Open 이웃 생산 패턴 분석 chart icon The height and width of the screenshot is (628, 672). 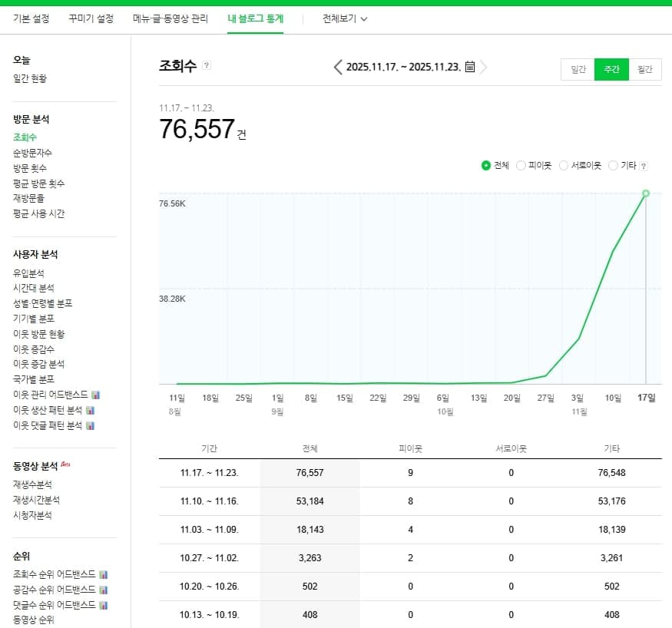click(90, 410)
